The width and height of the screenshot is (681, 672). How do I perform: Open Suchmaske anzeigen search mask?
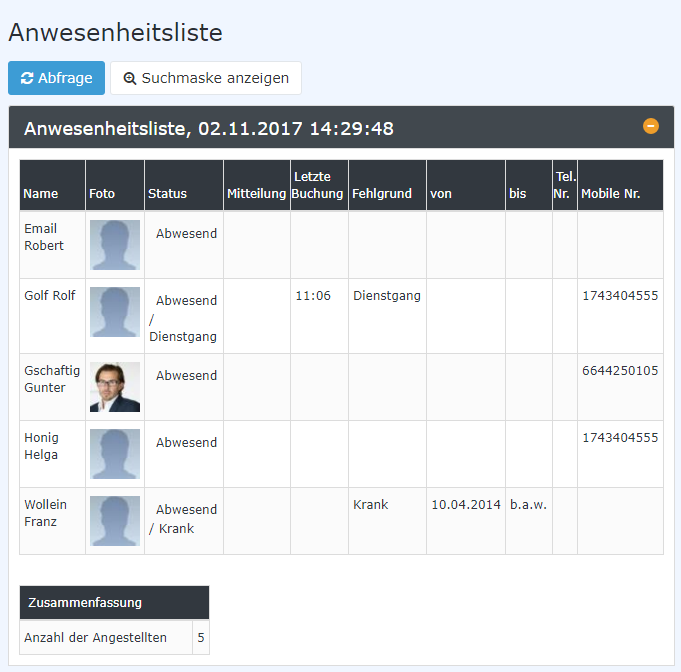coord(205,78)
